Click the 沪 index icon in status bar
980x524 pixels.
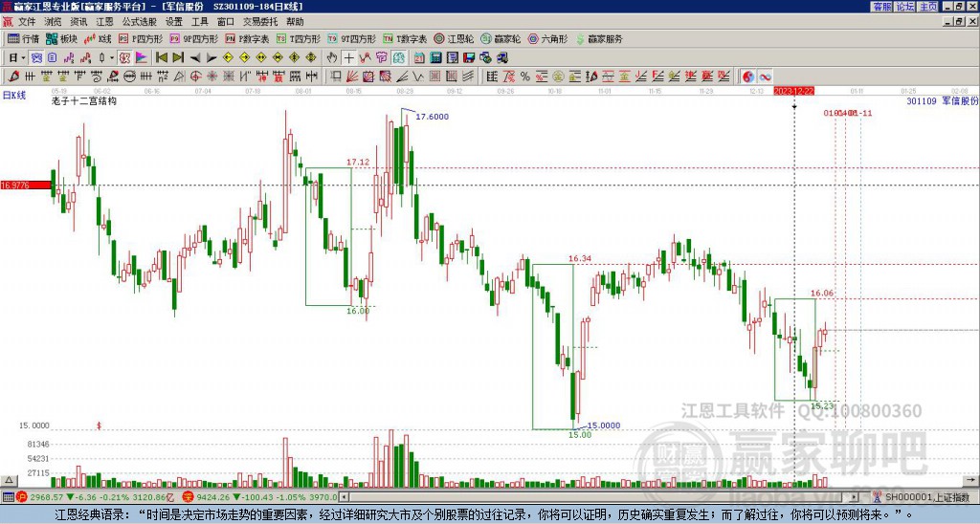(21, 497)
